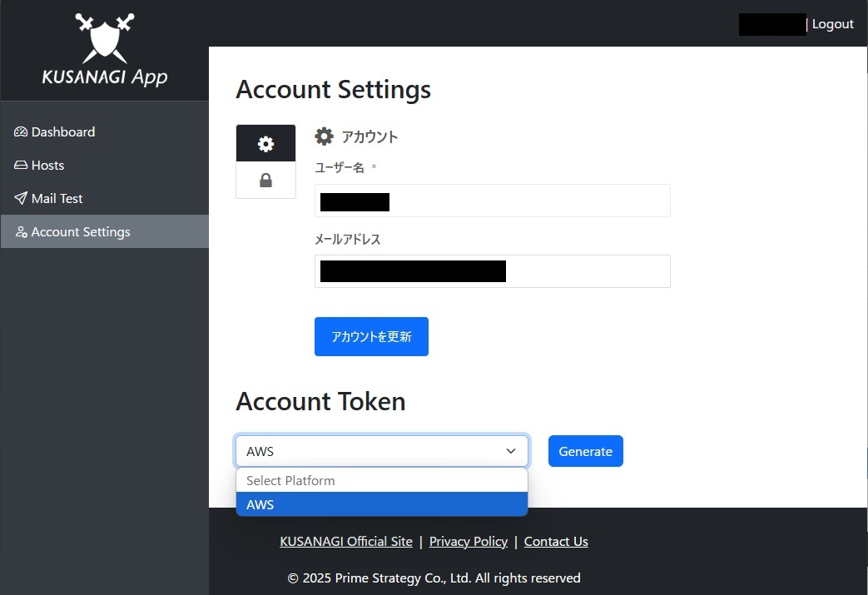868x595 pixels.
Task: Expand the AWS platform dropdown chevron
Action: 511,451
